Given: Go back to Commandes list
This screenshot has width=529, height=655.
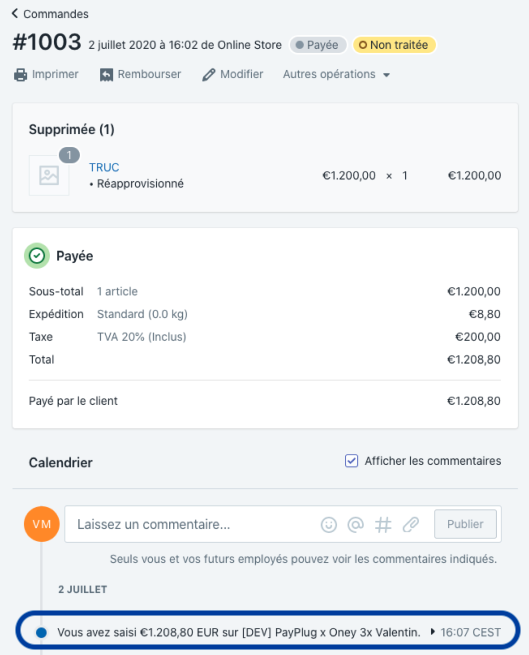Looking at the screenshot, I should (50, 14).
